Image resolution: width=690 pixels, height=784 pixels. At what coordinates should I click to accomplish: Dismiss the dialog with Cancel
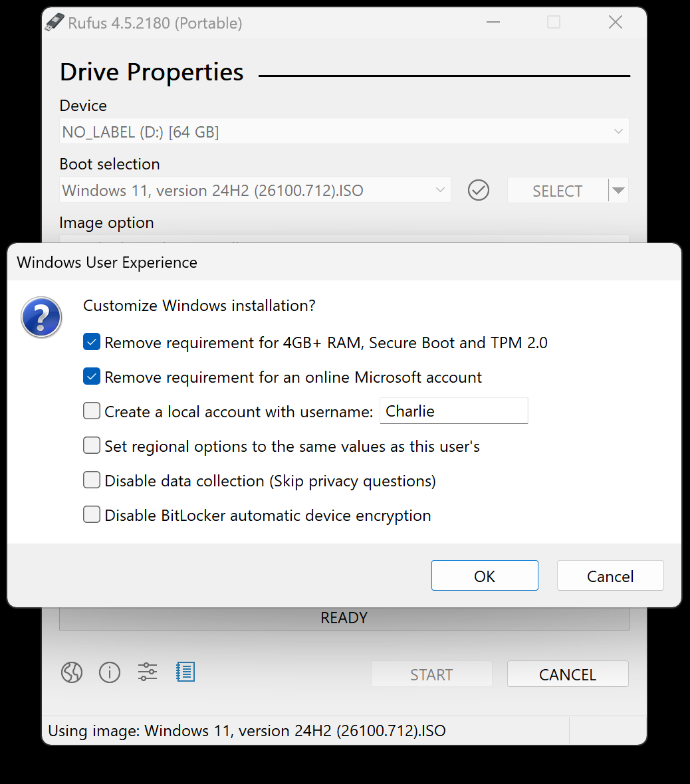pyautogui.click(x=610, y=575)
